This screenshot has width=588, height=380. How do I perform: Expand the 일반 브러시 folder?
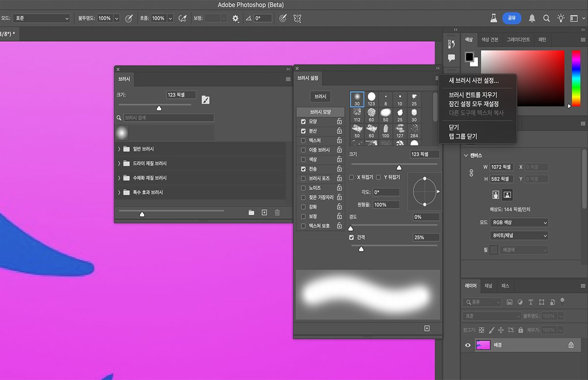(x=119, y=149)
